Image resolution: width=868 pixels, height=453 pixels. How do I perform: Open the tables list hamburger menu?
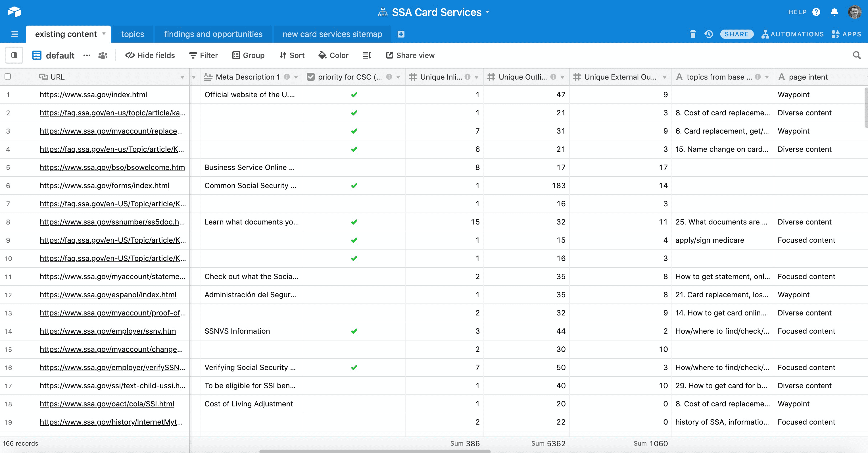[14, 34]
